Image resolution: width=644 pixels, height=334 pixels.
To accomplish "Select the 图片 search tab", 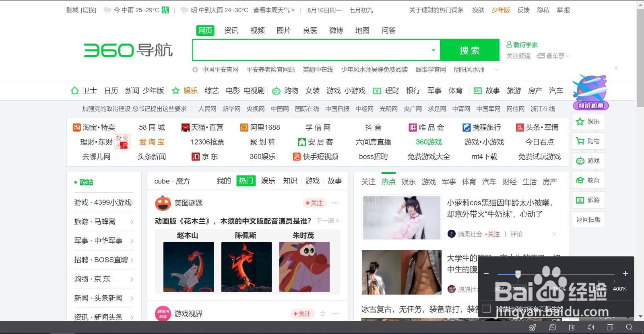I will (x=284, y=31).
